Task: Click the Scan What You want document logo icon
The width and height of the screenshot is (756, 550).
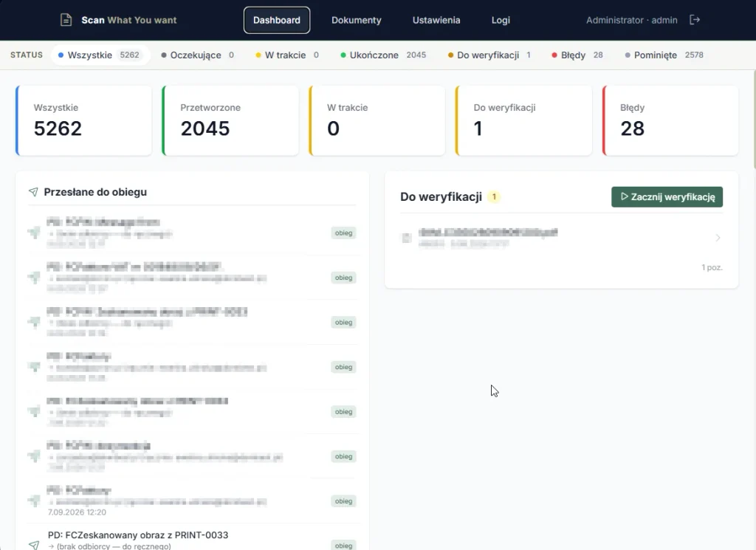Action: 66,20
